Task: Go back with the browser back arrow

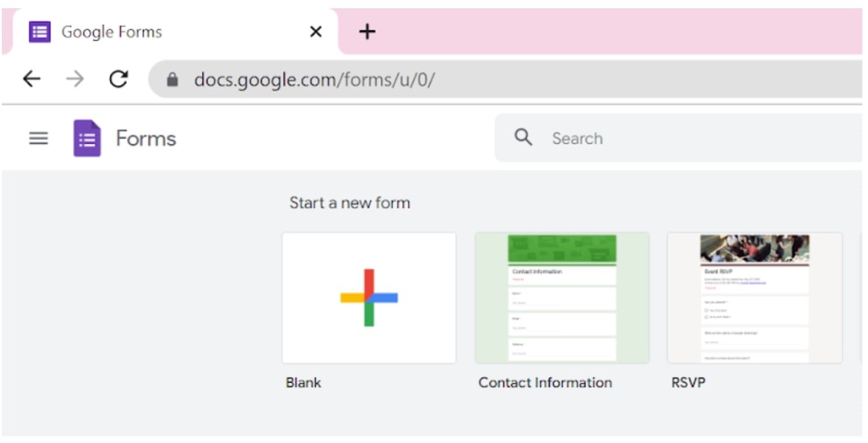Action: tap(32, 79)
